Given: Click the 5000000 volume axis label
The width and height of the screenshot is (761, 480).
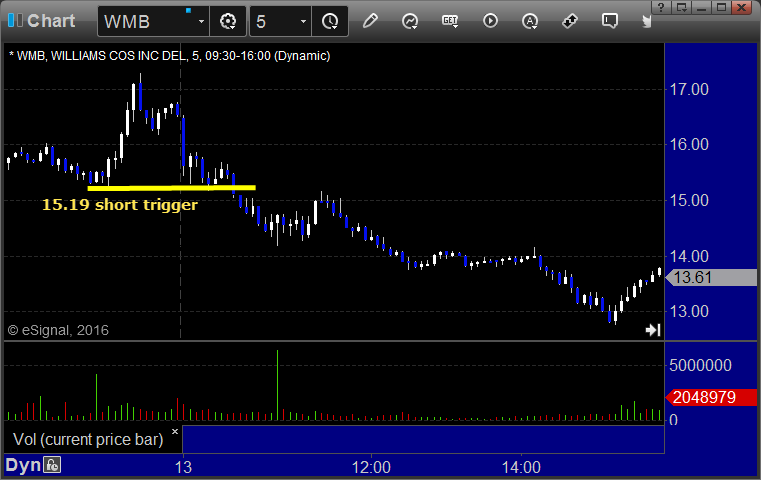Looking at the screenshot, I should pos(700,365).
